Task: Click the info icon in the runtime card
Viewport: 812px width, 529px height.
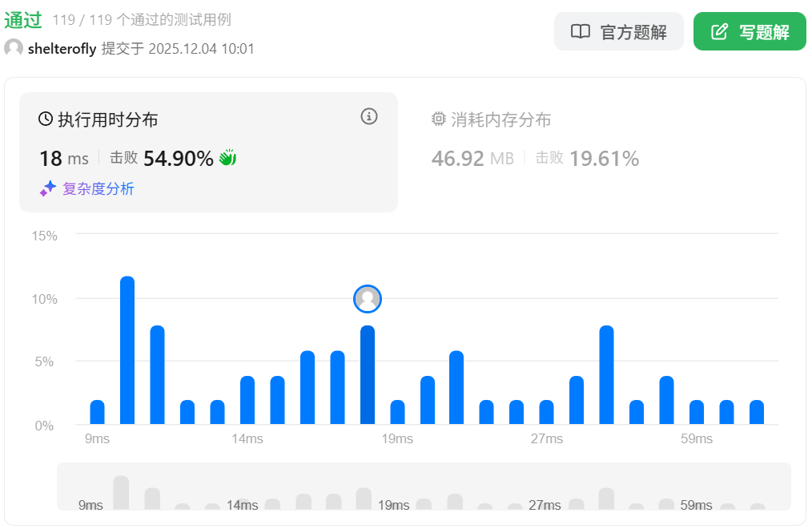Action: [368, 117]
